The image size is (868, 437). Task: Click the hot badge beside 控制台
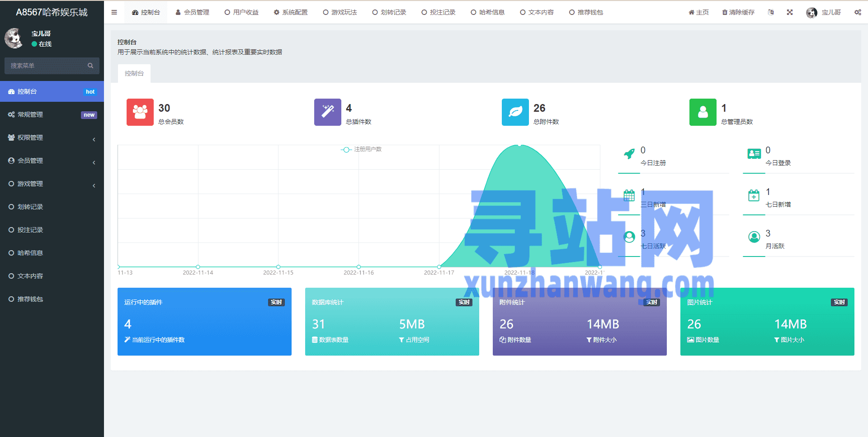90,92
